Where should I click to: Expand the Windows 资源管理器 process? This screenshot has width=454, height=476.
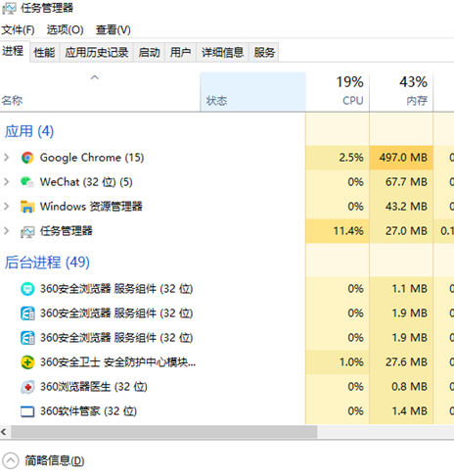[x=6, y=207]
